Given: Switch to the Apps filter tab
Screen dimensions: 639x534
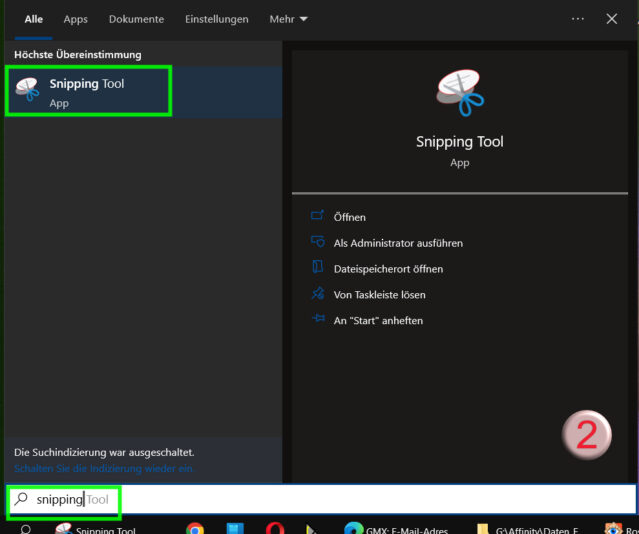Looking at the screenshot, I should pyautogui.click(x=76, y=19).
